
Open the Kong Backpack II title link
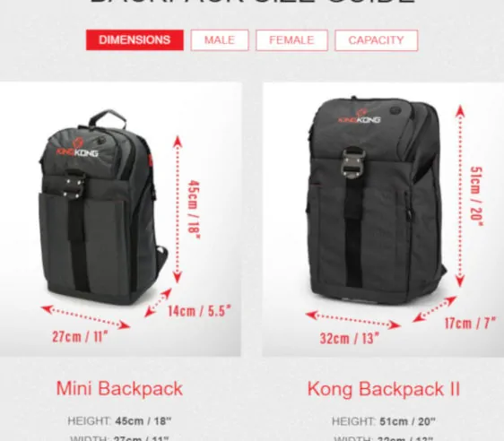(384, 389)
